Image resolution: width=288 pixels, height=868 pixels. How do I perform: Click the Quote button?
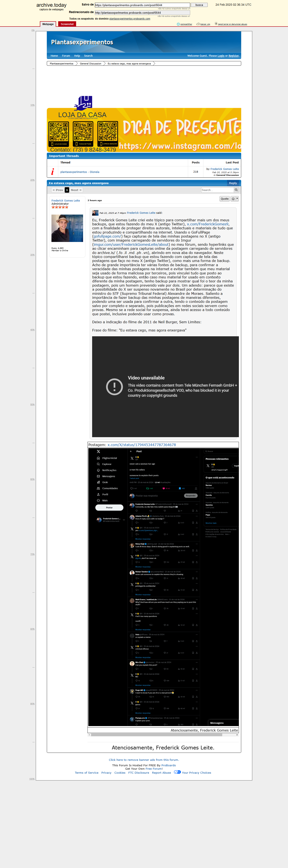tap(225, 199)
